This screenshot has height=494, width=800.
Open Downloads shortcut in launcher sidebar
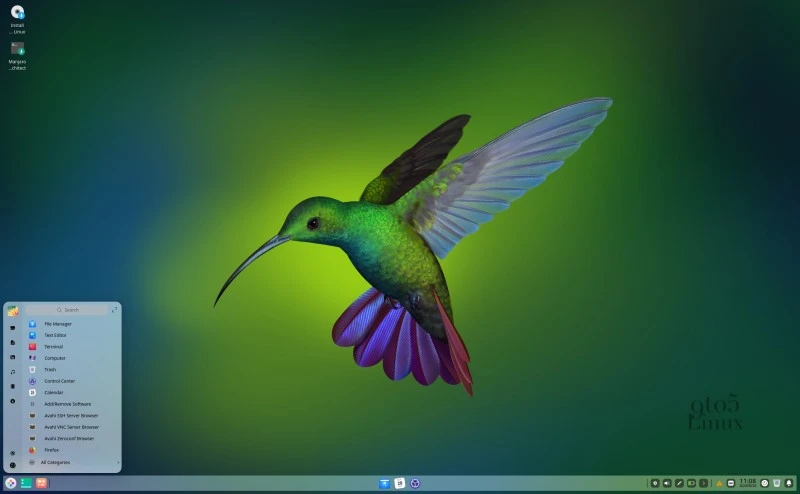coord(13,401)
